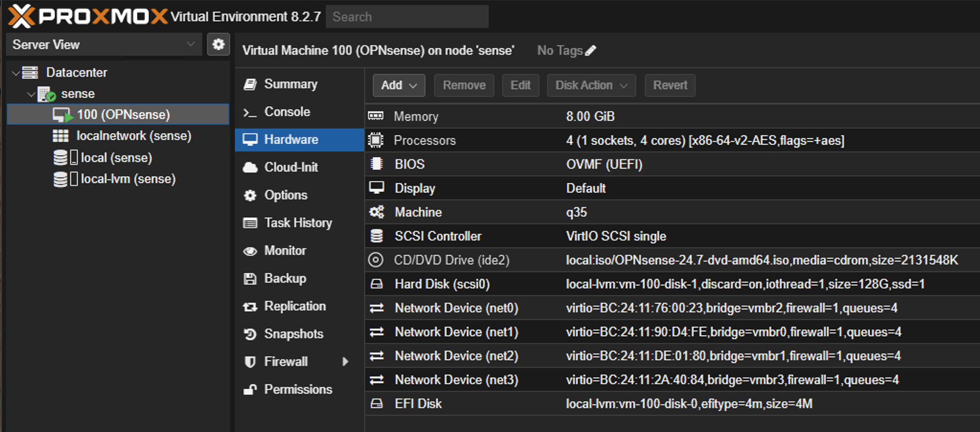980x432 pixels.
Task: Expand the Firewall submenu arrow
Action: click(345, 362)
